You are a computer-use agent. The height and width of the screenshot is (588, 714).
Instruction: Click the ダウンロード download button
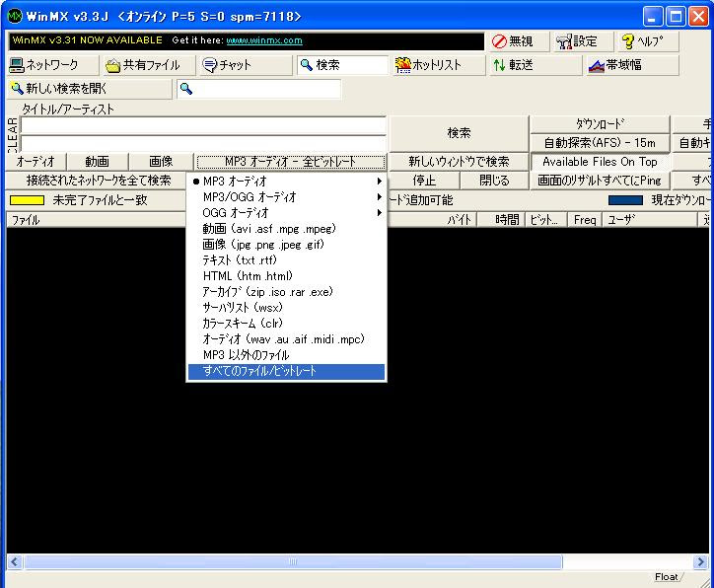click(600, 124)
